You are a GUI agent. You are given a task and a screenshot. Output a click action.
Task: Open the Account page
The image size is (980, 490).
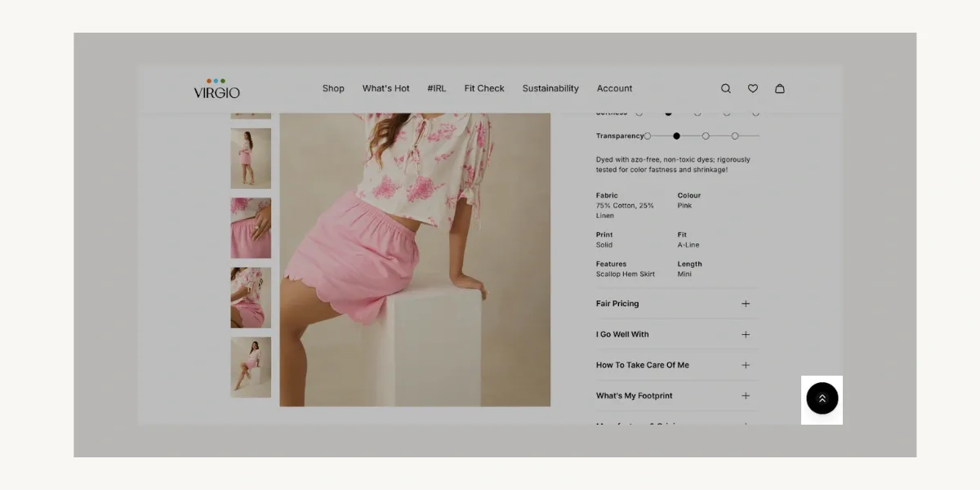click(614, 88)
